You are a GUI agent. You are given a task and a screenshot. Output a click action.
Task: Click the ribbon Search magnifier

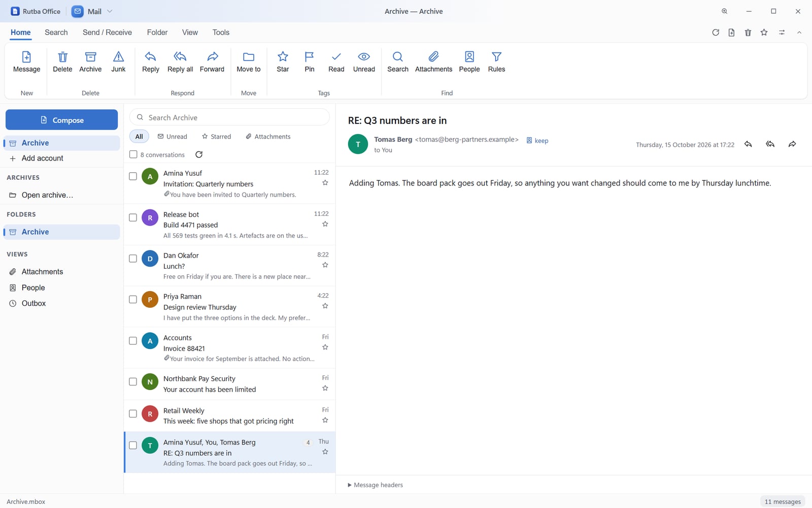pyautogui.click(x=398, y=62)
